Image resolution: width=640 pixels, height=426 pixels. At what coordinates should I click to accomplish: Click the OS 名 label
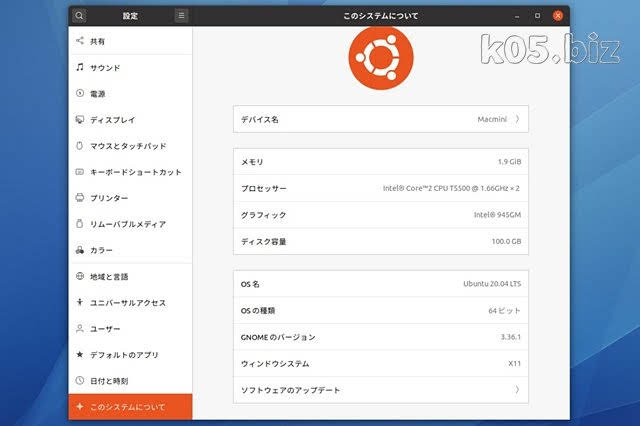click(x=250, y=284)
